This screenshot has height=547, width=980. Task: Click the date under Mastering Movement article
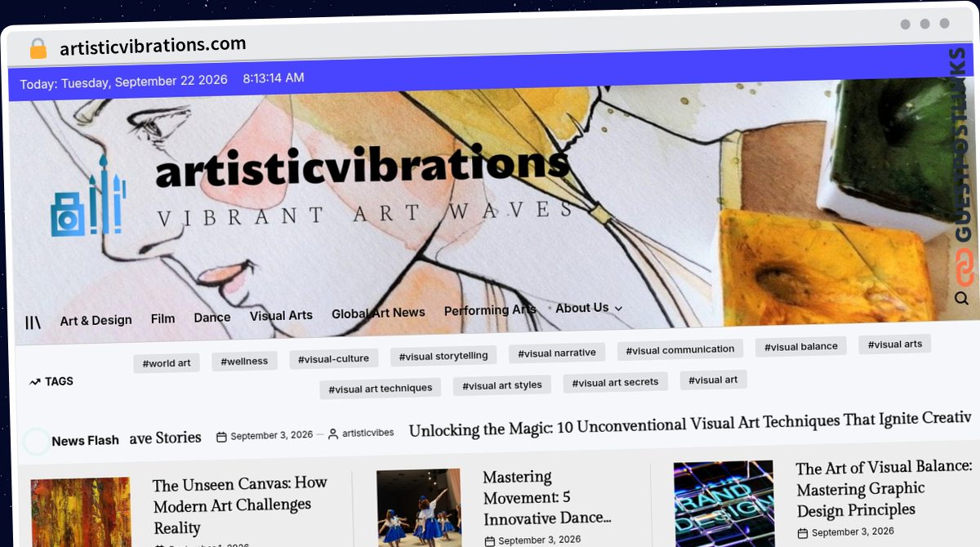coord(540,540)
